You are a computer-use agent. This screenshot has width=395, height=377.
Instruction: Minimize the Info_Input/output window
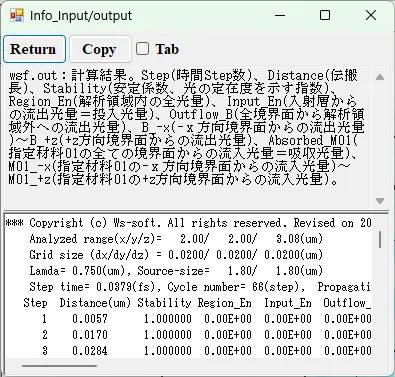[280, 15]
